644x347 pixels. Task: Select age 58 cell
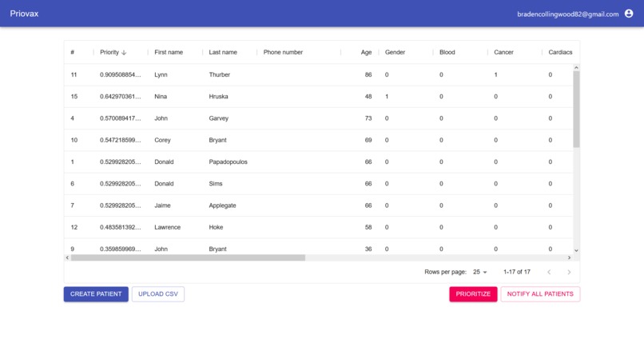[x=368, y=227]
